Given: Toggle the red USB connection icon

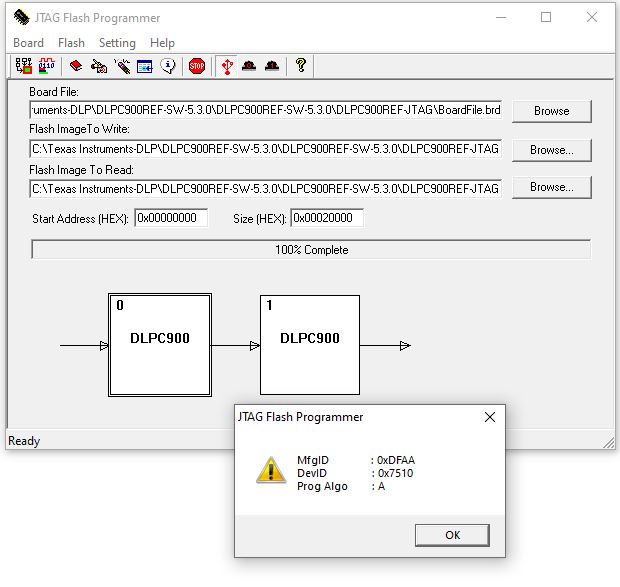Looking at the screenshot, I should pyautogui.click(x=227, y=66).
